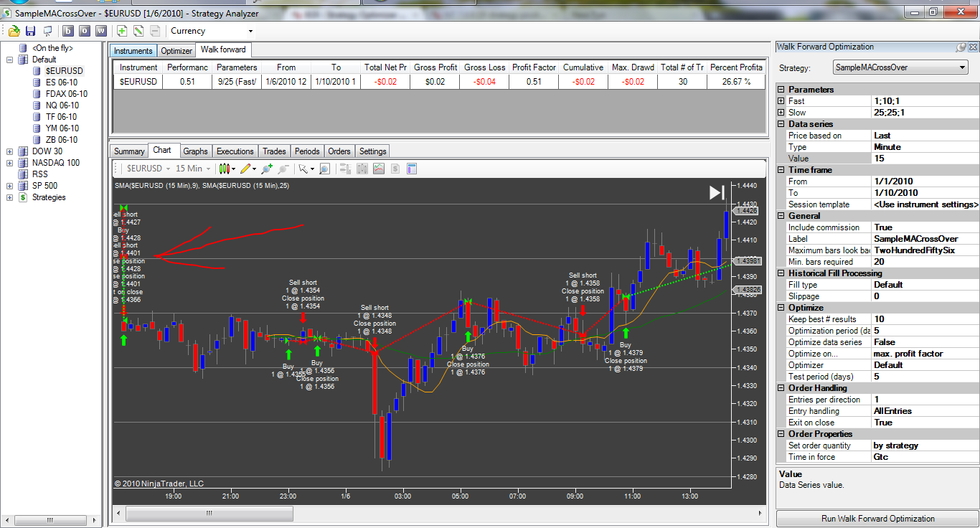Click the grayed-out minus remove-instrument icon
The width and height of the screenshot is (980, 528).
point(155,31)
